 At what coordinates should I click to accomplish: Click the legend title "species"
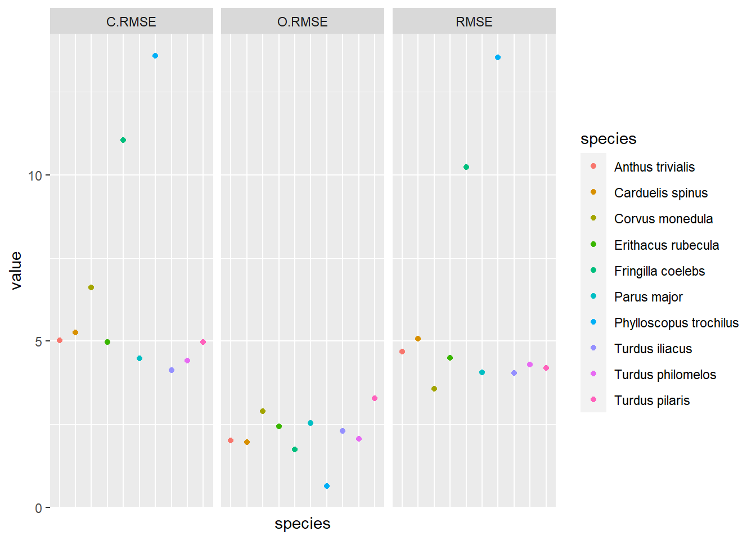(608, 138)
